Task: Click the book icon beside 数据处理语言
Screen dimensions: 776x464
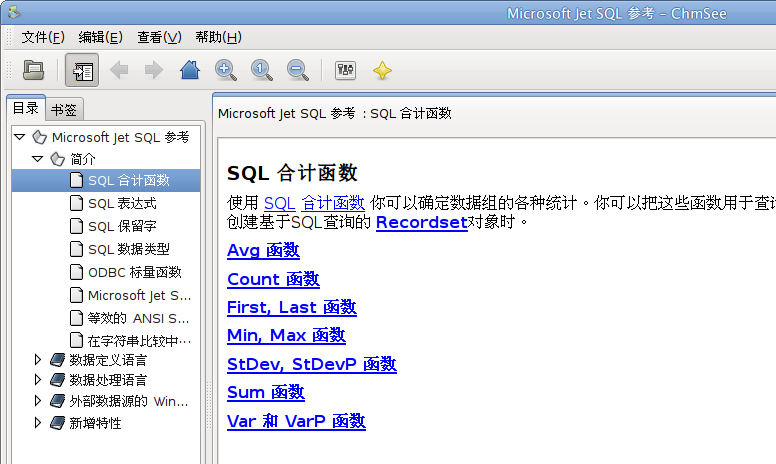Action: [58, 380]
